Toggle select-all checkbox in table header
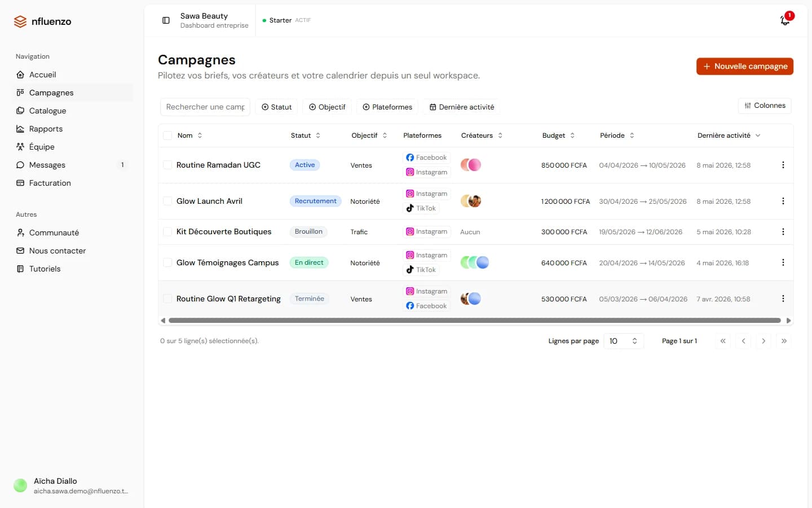Screen dimensions: 812x508 [x=167, y=135]
